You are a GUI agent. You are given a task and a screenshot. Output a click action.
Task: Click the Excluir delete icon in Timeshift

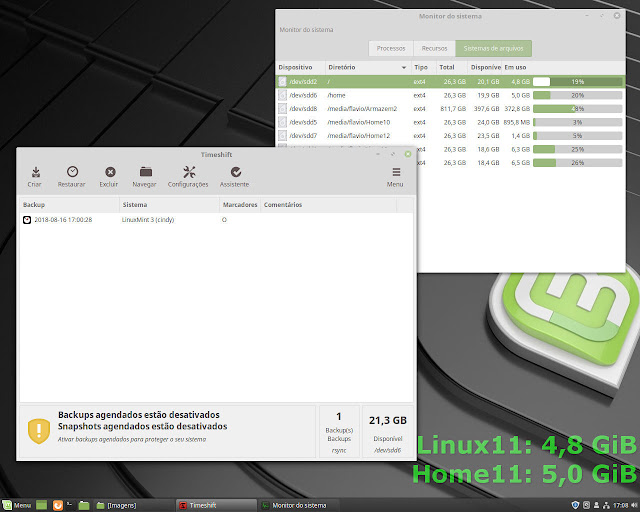coord(110,172)
